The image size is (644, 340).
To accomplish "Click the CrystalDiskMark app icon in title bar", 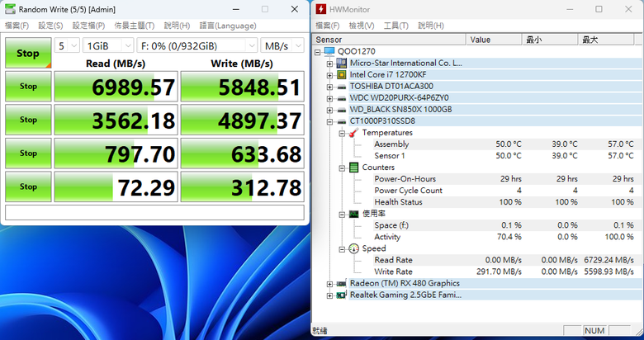I will tap(9, 9).
